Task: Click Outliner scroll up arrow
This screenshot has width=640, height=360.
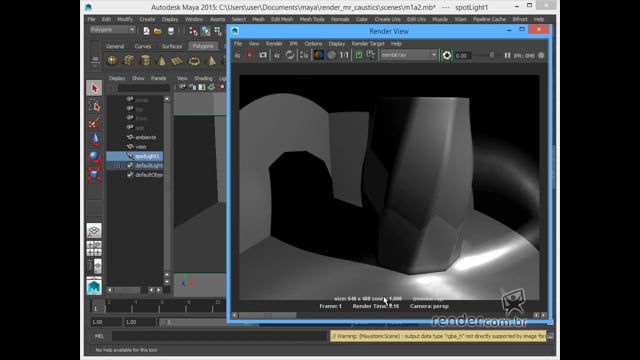Action: click(167, 99)
